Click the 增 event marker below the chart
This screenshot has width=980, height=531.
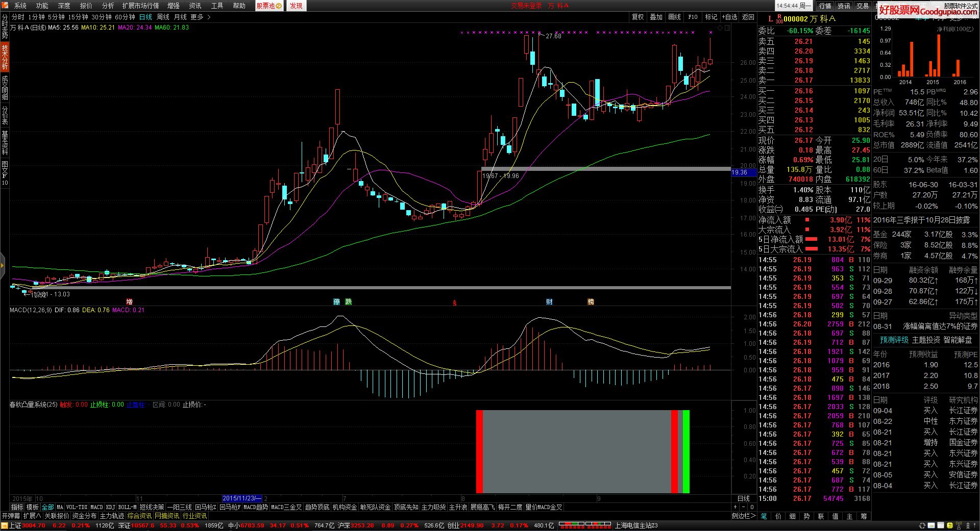(129, 302)
